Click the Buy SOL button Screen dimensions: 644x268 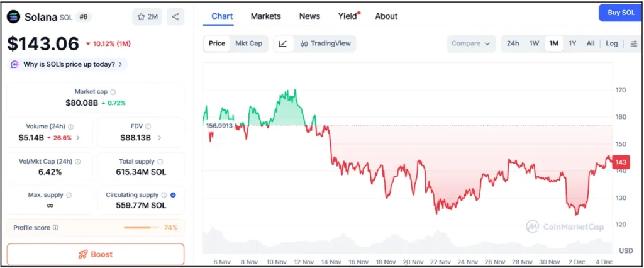pos(620,13)
